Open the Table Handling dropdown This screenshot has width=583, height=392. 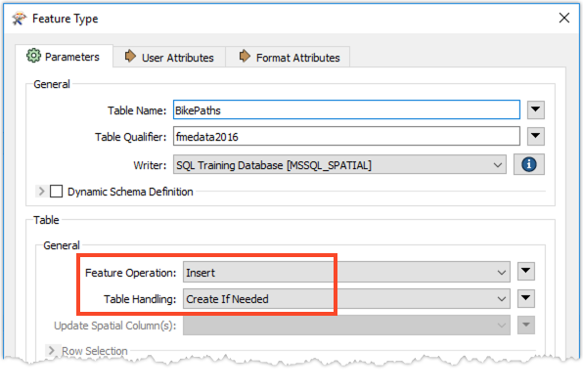[x=346, y=299]
